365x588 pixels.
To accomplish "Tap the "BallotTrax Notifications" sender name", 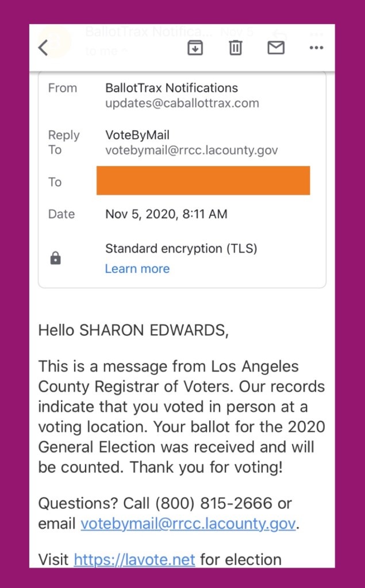I will tap(171, 88).
